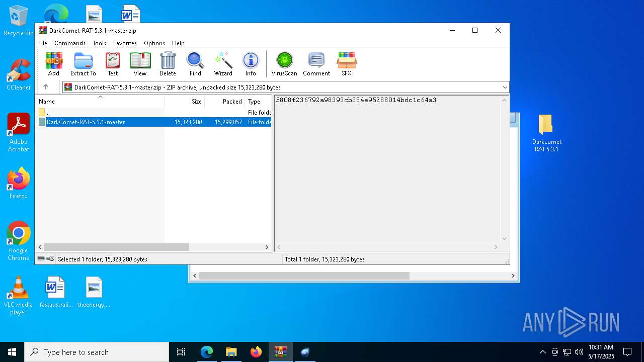Click background window scroll right arrow
Viewport: 644px width, 362px height.
tap(513, 276)
